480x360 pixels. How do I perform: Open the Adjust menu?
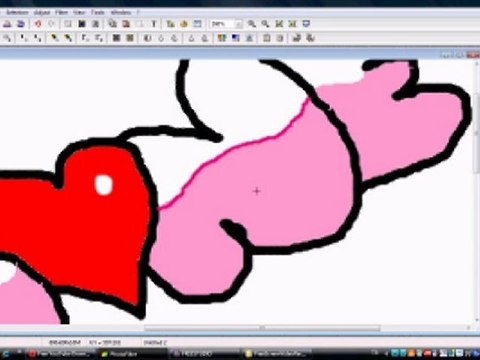[x=42, y=12]
